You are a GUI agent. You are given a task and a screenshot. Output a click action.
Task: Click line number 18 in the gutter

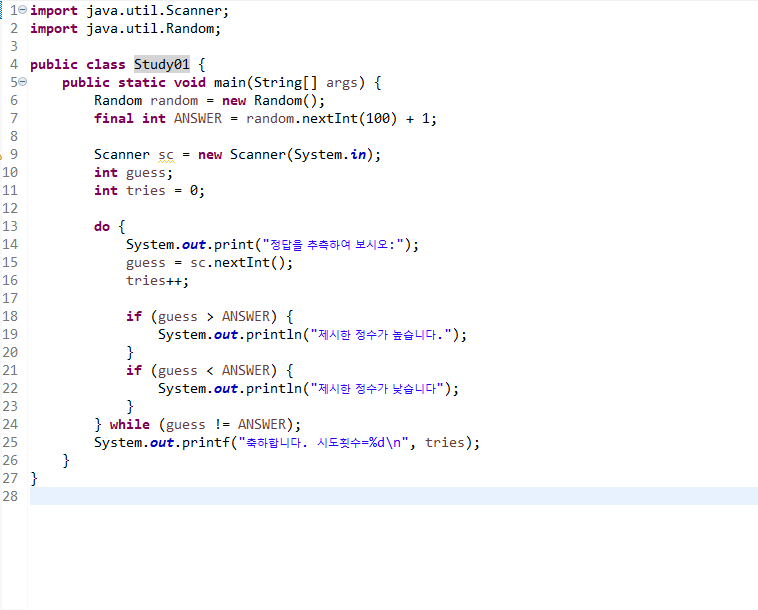(x=10, y=317)
